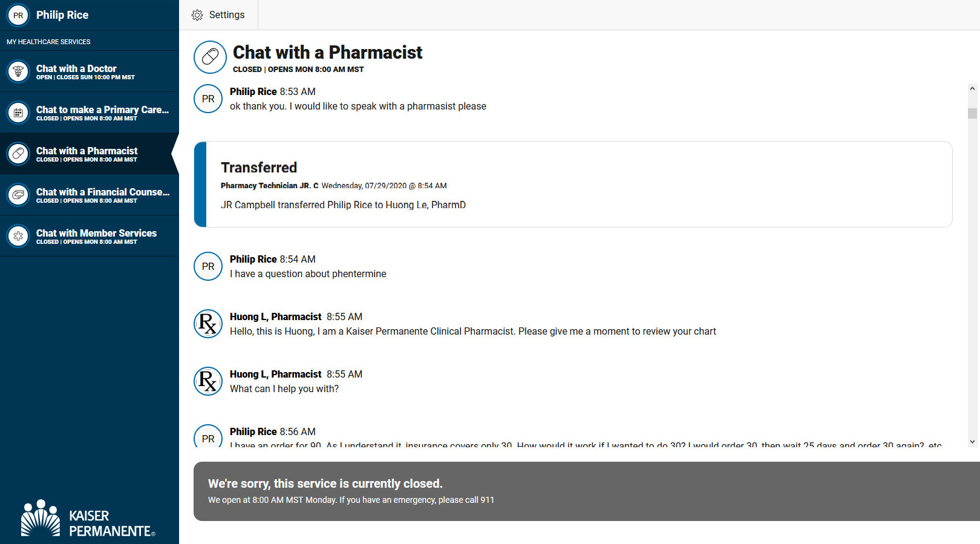Screen dimensions: 980x544
Task: Click Philip Rice profile name at top
Action: pos(62,15)
